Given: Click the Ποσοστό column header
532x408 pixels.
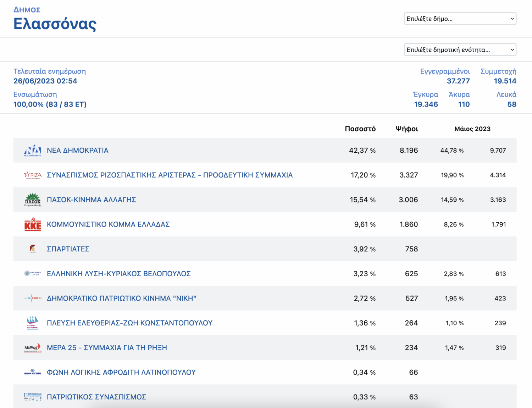Looking at the screenshot, I should (360, 129).
